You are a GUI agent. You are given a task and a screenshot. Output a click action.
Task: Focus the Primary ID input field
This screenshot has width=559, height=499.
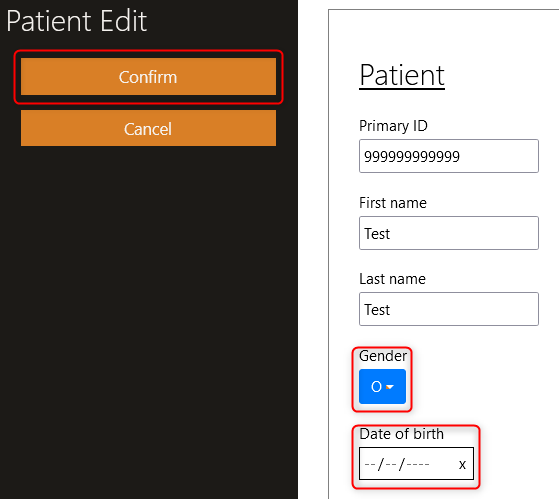pos(449,156)
